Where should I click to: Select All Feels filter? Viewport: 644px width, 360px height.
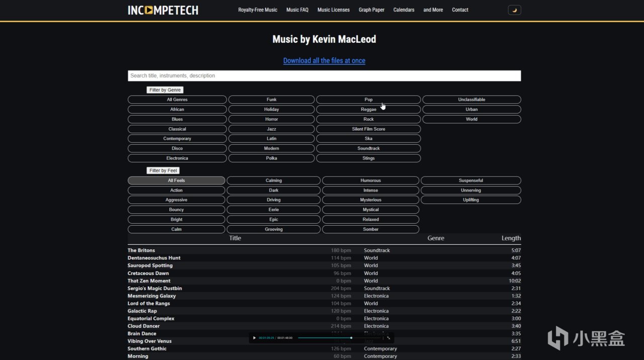click(x=177, y=181)
